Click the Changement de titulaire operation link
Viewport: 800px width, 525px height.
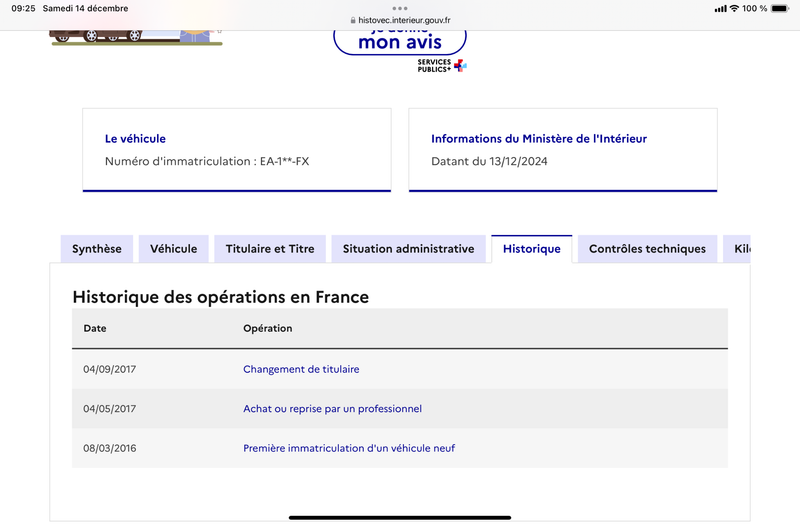301,369
